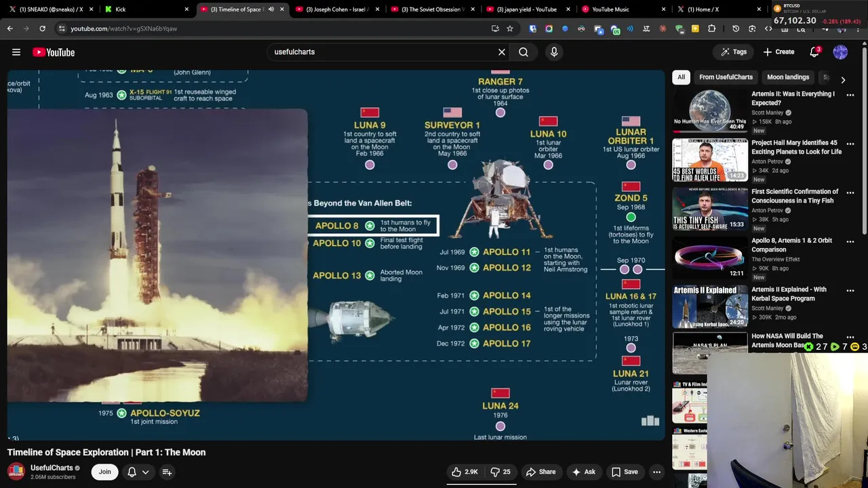868x488 pixels.
Task: Click the Create button
Action: (x=778, y=52)
